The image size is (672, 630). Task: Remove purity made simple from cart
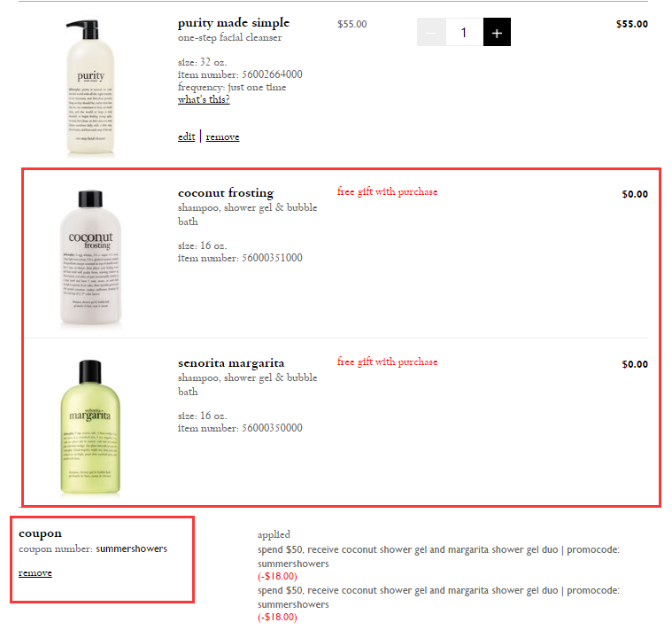click(x=222, y=136)
